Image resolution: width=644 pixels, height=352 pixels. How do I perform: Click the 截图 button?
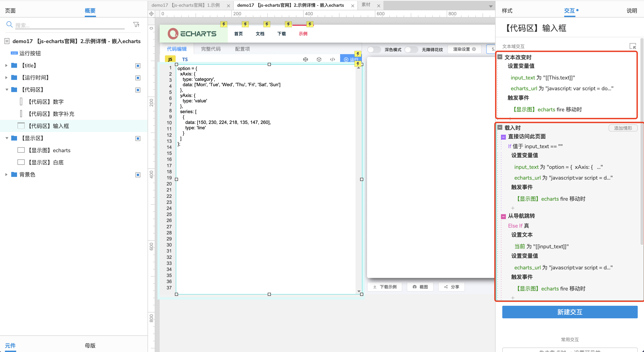coord(420,287)
